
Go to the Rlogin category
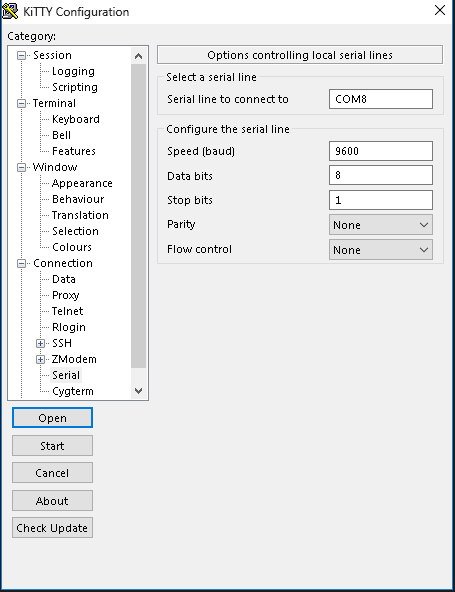(69, 327)
